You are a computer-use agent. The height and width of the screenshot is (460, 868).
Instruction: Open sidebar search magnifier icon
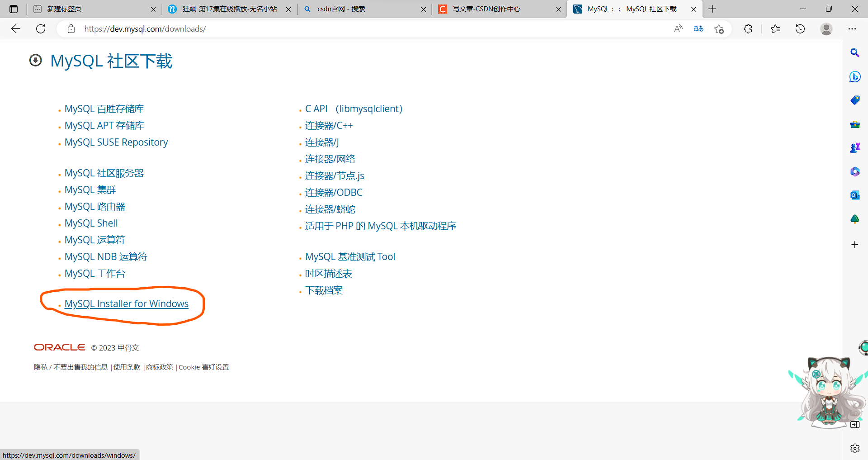click(x=855, y=53)
